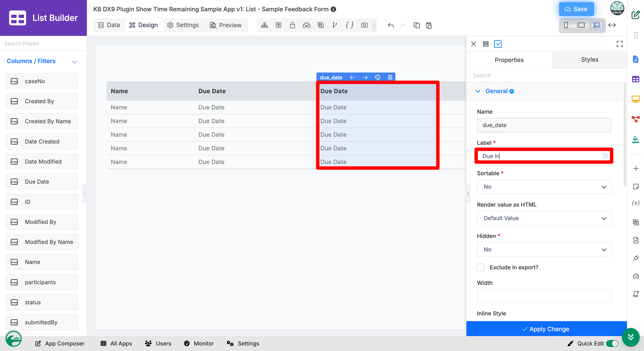Screen dimensions: 644x351
Task: Click the git branch icon in toolbar
Action: (x=335, y=25)
